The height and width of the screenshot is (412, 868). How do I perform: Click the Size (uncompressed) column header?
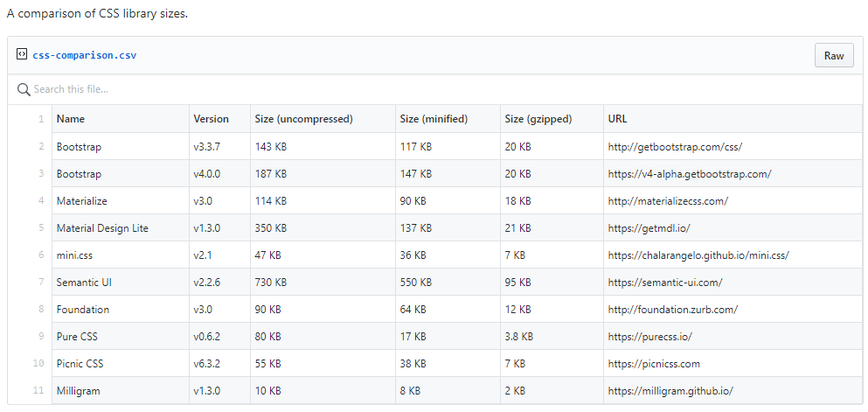tap(303, 119)
